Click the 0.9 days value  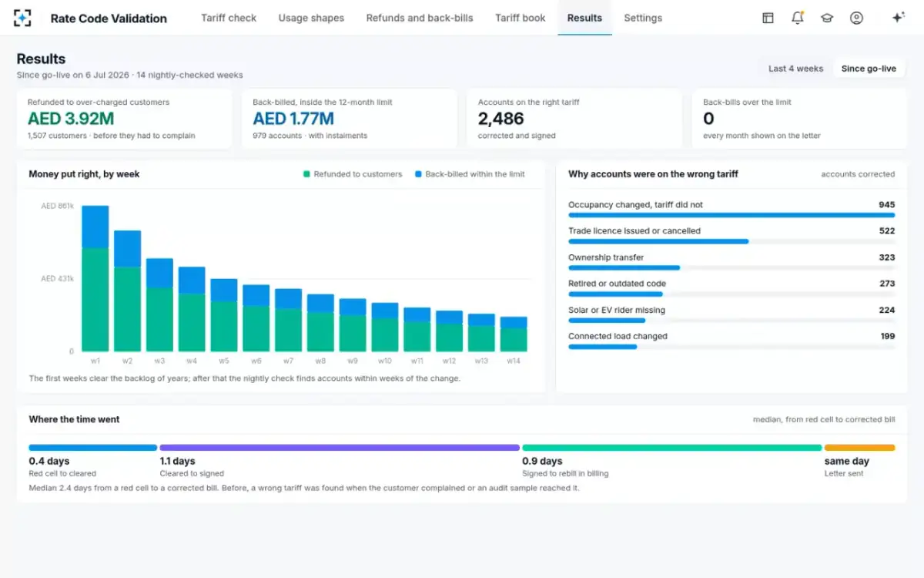tap(542, 462)
